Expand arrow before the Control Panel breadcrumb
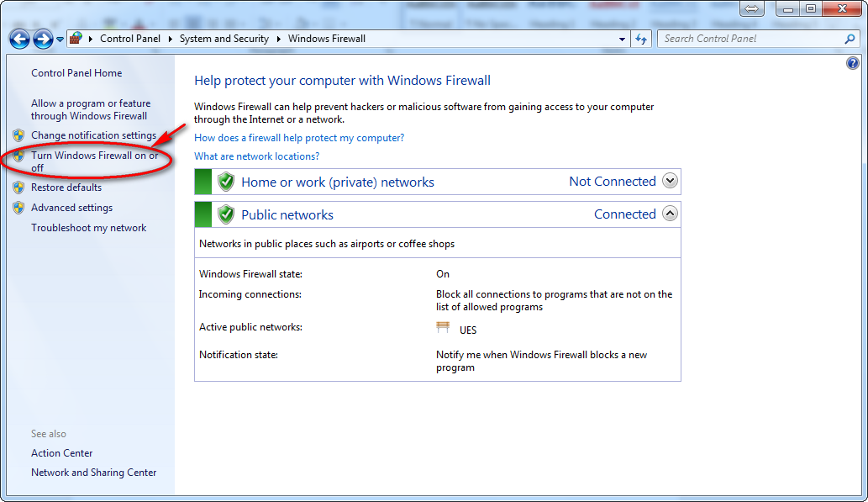Image resolution: width=868 pixels, height=502 pixels. pyautogui.click(x=91, y=39)
